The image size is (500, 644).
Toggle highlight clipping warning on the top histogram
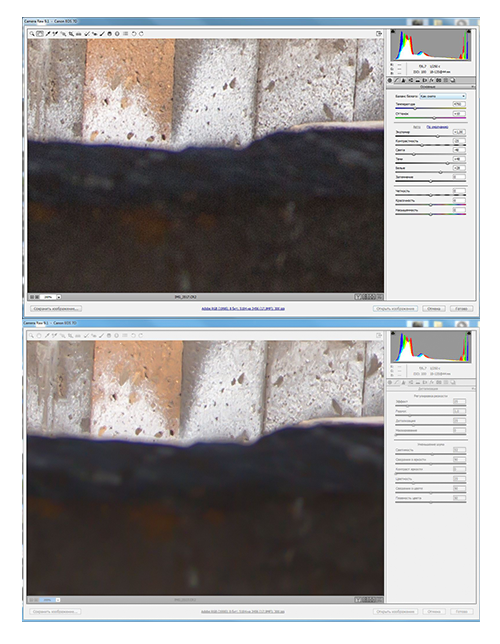[468, 31]
